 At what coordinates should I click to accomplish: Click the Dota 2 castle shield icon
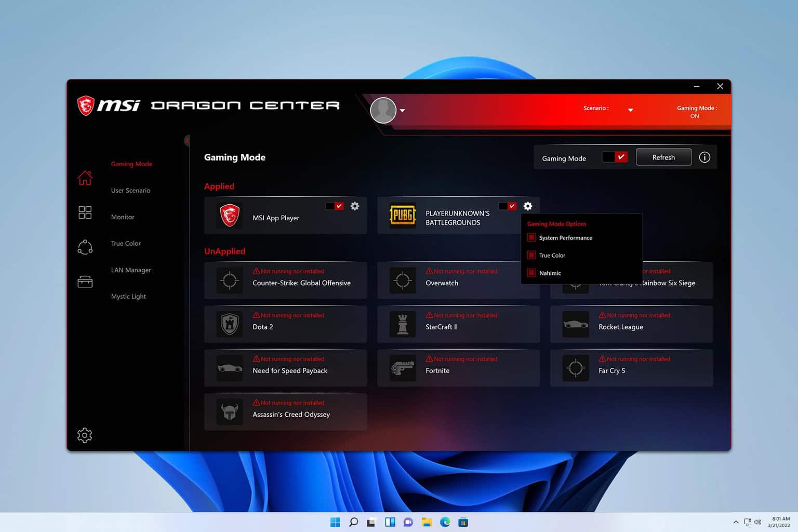(230, 324)
